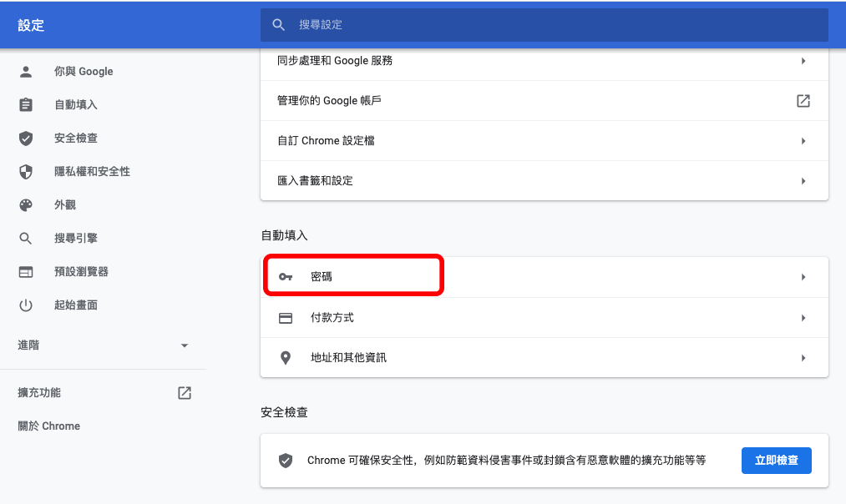Click the 自動填入 section heading above the 密碼 row

pyautogui.click(x=284, y=235)
